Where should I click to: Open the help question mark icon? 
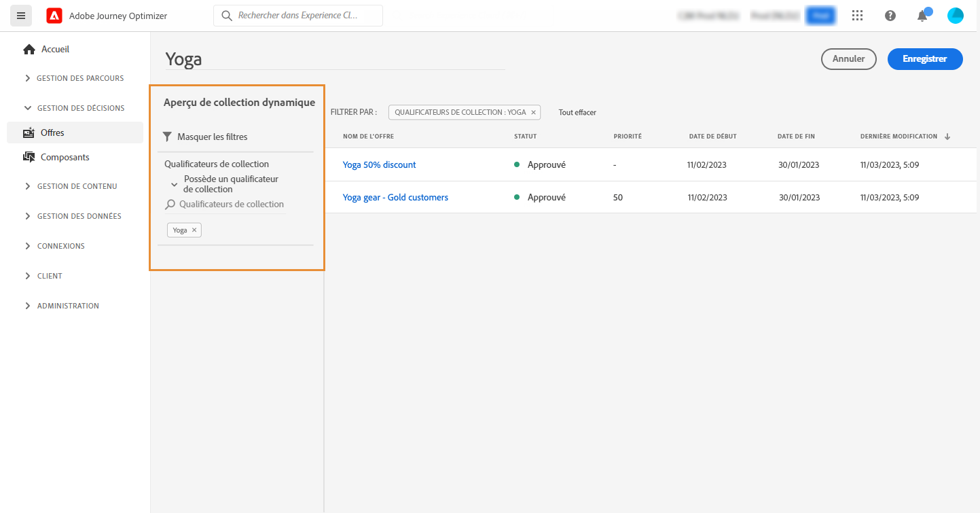point(890,16)
